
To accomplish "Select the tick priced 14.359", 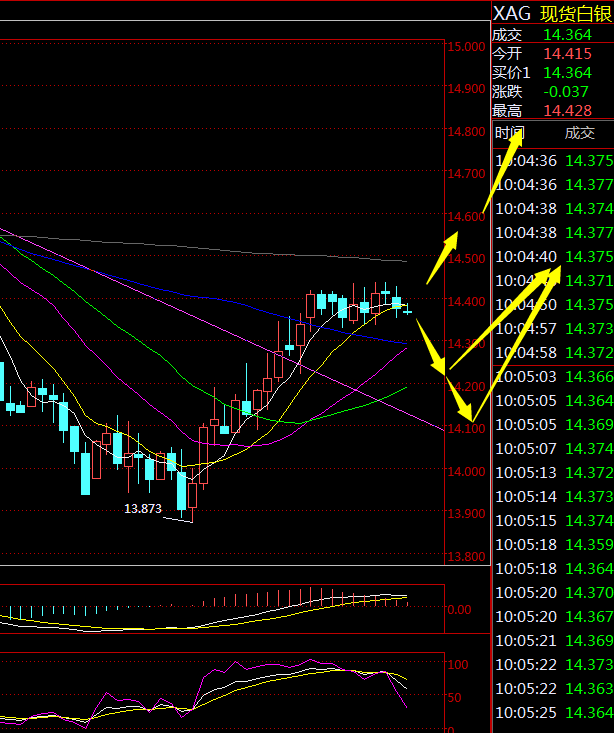I will pos(588,544).
